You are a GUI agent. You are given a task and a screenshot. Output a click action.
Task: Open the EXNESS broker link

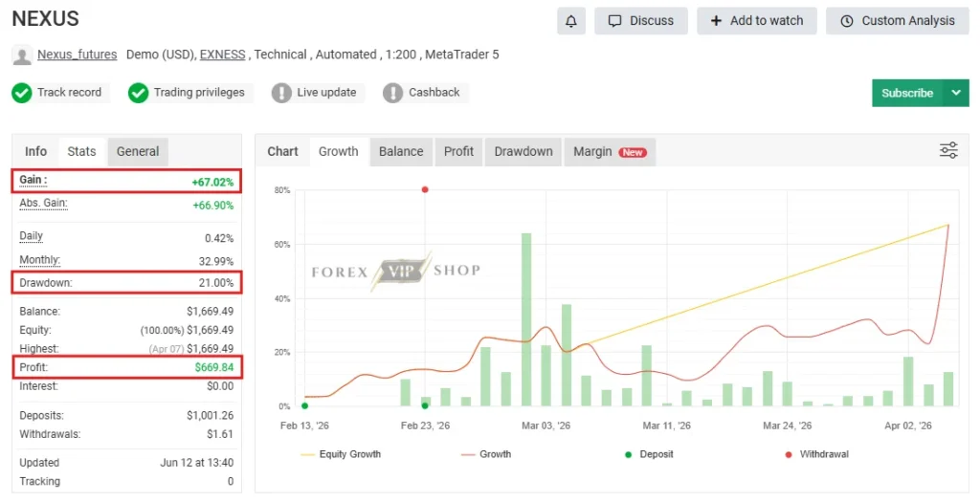pos(222,55)
